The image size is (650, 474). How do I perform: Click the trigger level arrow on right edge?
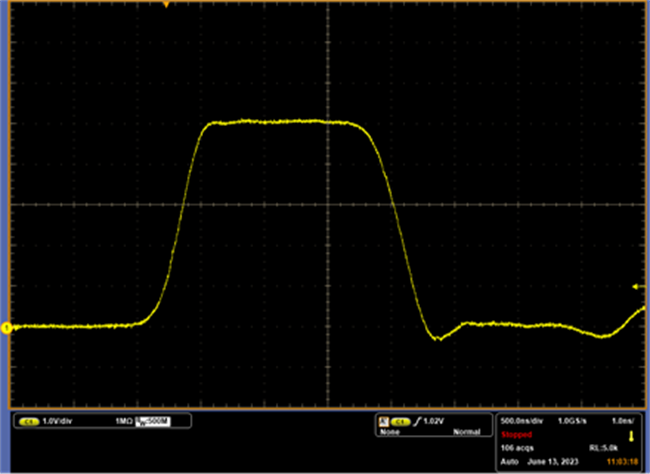[640, 287]
